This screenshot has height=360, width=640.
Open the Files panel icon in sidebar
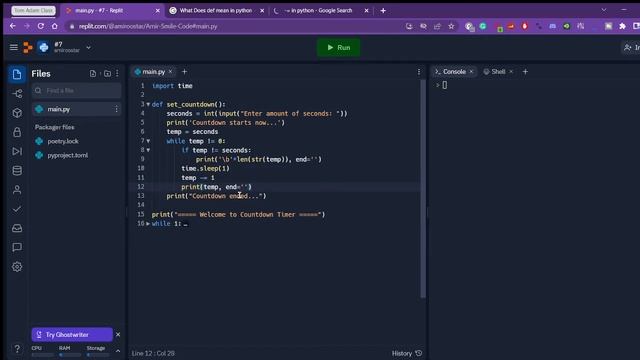point(17,74)
